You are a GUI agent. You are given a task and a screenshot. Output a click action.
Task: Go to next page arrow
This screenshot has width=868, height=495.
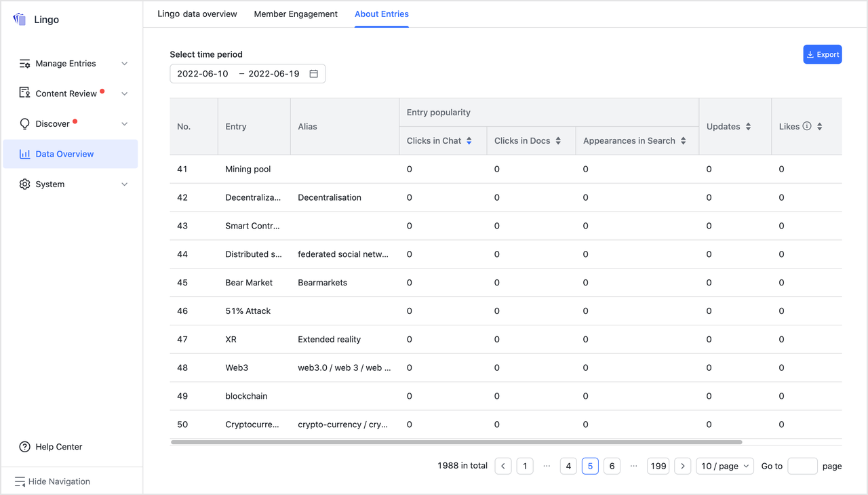tap(683, 466)
